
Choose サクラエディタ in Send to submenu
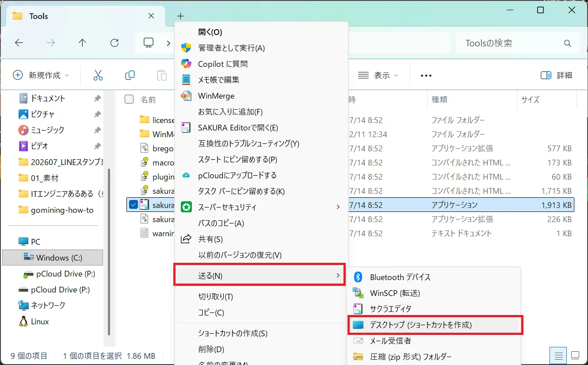434,309
